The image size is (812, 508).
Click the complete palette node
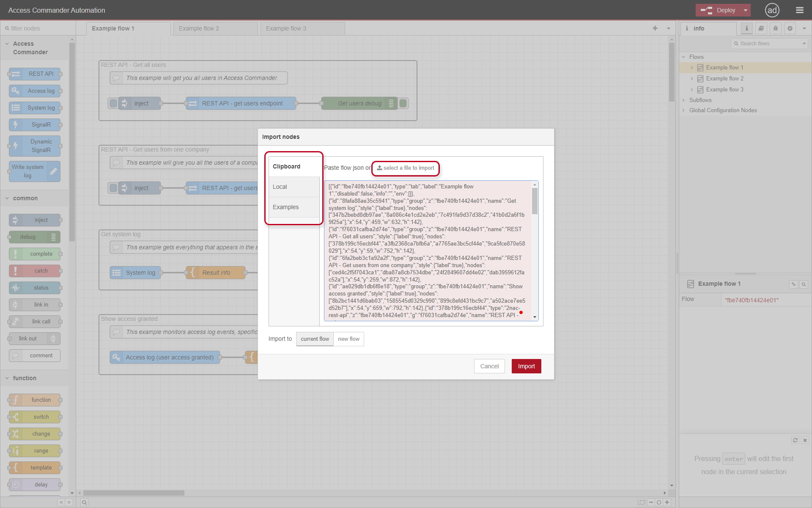coord(35,254)
